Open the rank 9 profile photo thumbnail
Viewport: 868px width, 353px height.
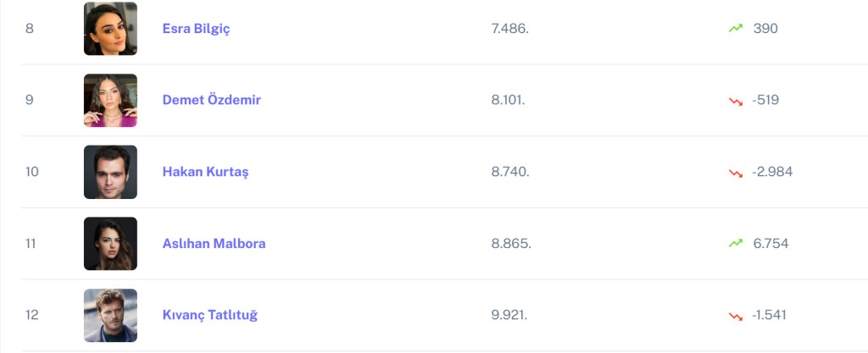click(x=110, y=101)
